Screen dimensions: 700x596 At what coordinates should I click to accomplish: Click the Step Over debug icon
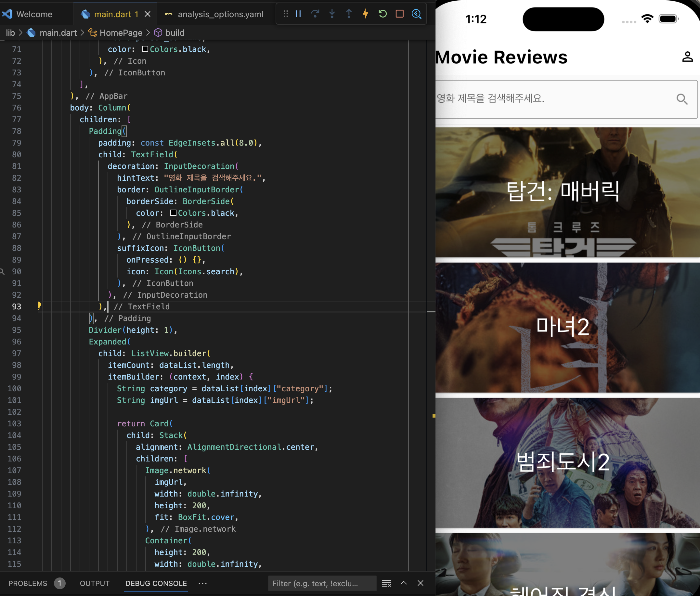coord(315,14)
